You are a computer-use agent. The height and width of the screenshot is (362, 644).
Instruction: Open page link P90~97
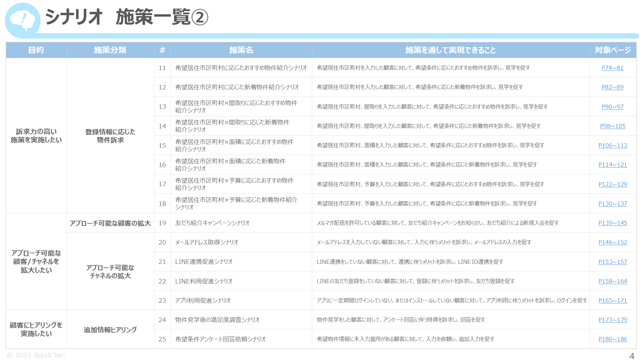tap(612, 107)
